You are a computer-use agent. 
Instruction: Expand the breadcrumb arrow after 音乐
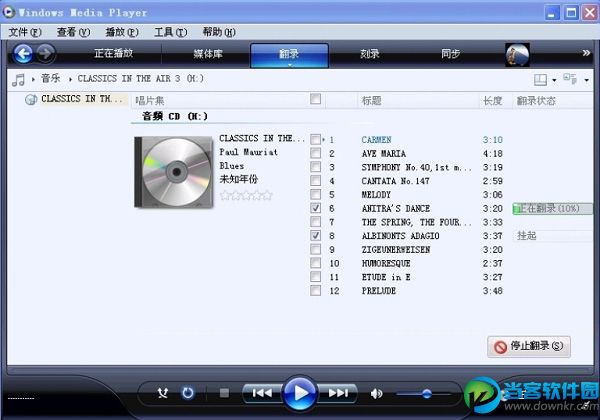(70, 80)
